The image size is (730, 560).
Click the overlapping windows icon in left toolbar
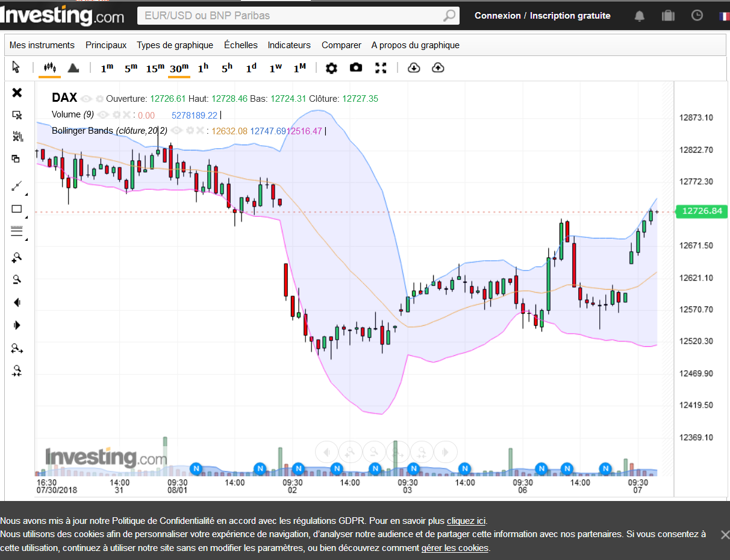click(16, 159)
